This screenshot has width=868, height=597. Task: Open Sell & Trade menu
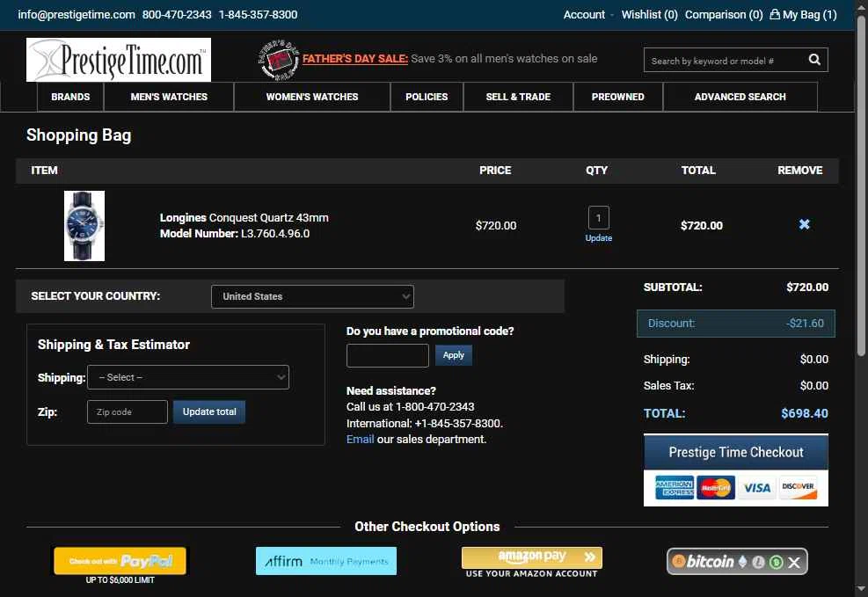click(x=518, y=97)
